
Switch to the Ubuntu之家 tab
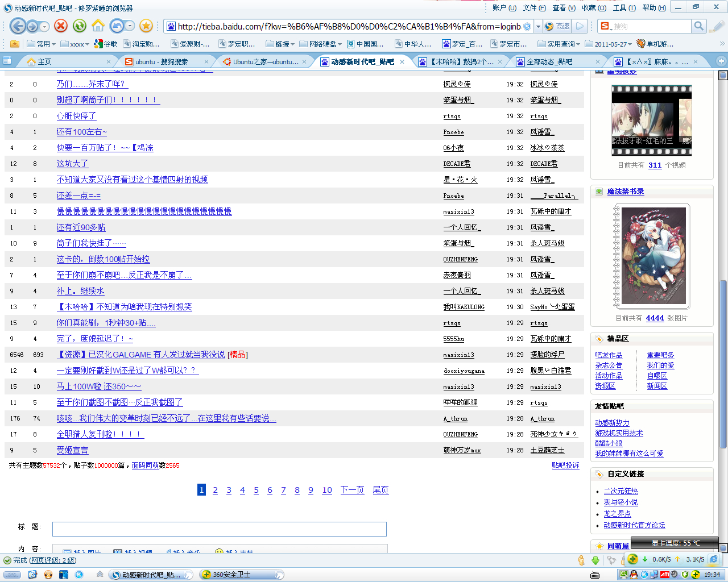point(266,62)
